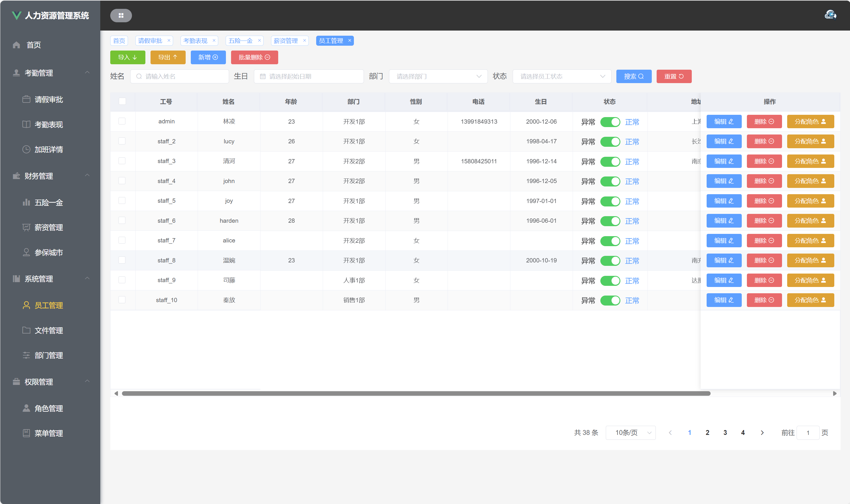Image resolution: width=850 pixels, height=504 pixels.
Task: Close the 员工管理 tab with its x
Action: pyautogui.click(x=349, y=41)
